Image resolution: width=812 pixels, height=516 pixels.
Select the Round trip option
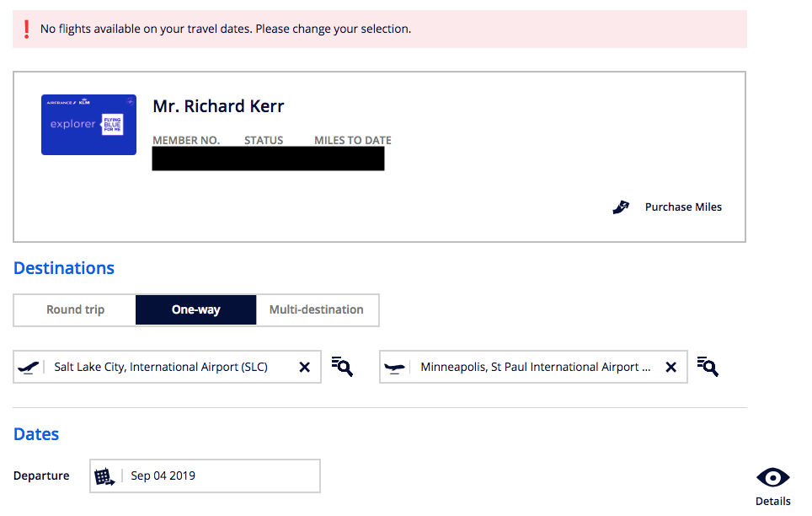[75, 310]
